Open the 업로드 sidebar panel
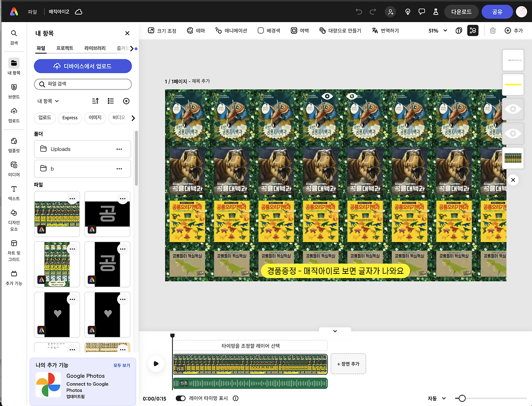532x406 pixels. tap(14, 115)
